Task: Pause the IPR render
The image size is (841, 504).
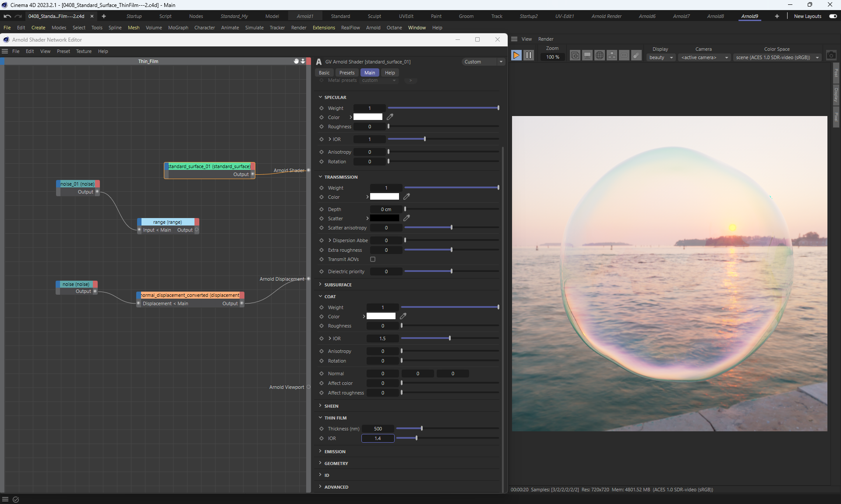Action: pyautogui.click(x=529, y=55)
